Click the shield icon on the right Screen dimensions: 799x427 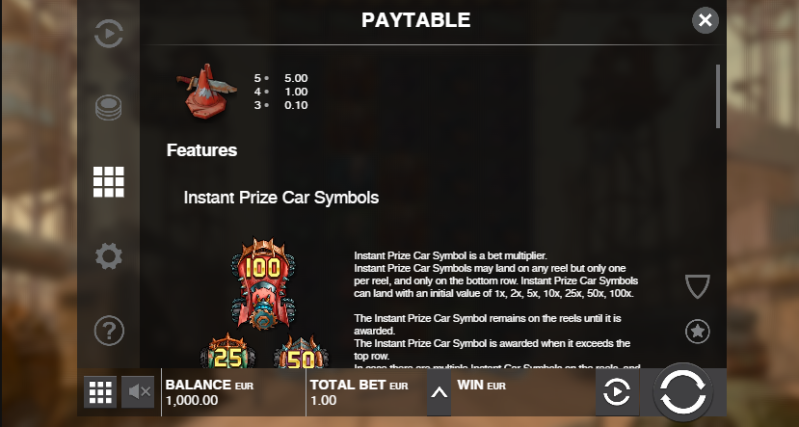pyautogui.click(x=698, y=286)
